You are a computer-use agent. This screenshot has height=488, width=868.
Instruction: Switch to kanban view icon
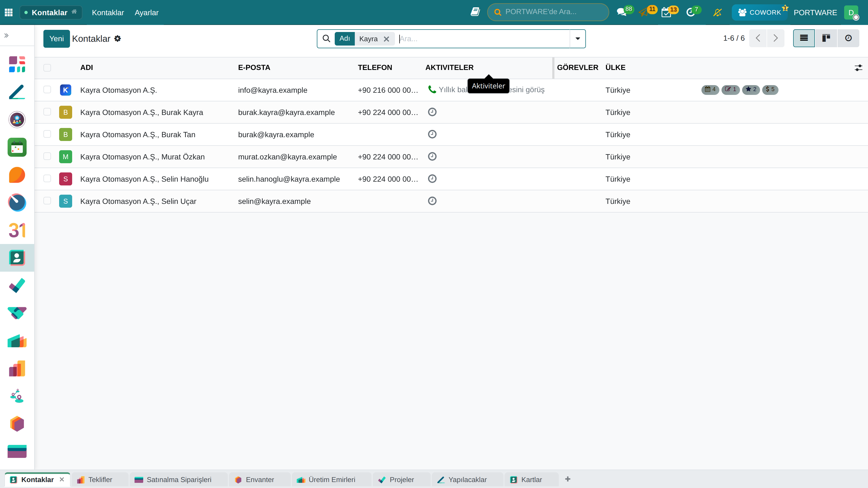coord(826,38)
